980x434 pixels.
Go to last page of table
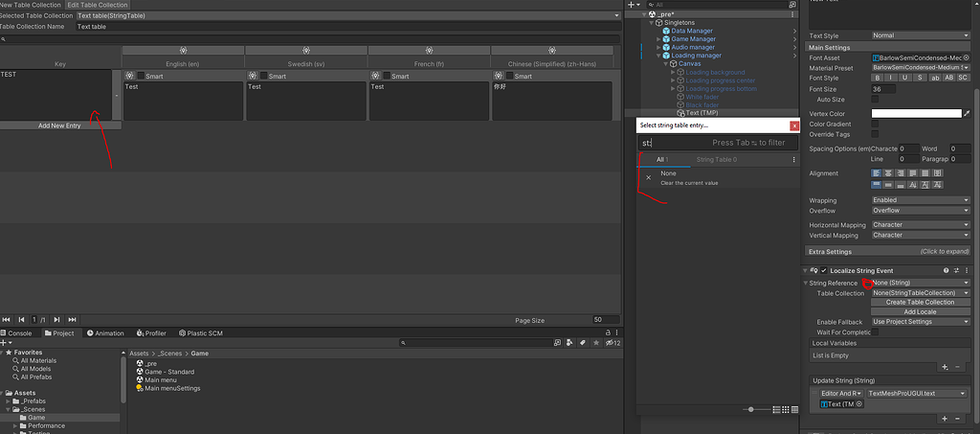point(72,320)
